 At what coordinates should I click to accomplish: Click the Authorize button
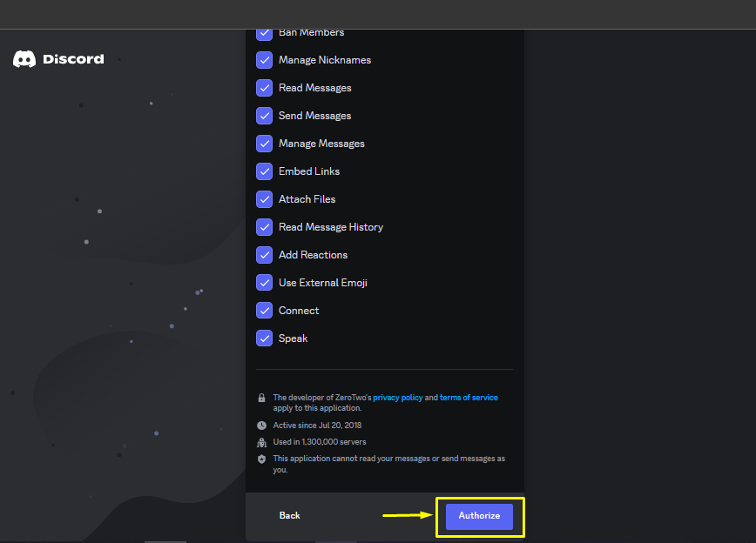click(479, 517)
